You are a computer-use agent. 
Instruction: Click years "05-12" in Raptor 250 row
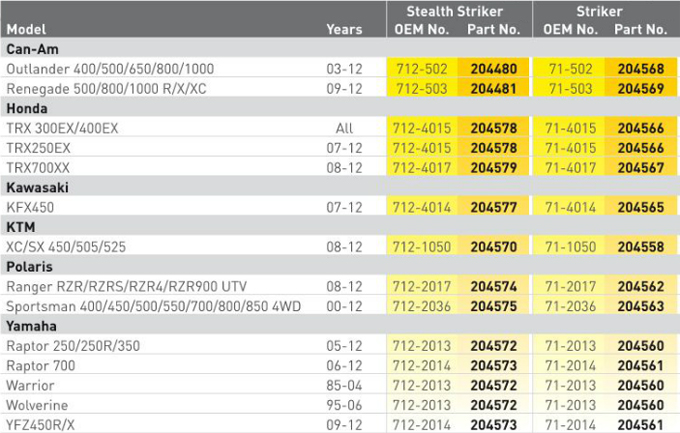pyautogui.click(x=344, y=346)
